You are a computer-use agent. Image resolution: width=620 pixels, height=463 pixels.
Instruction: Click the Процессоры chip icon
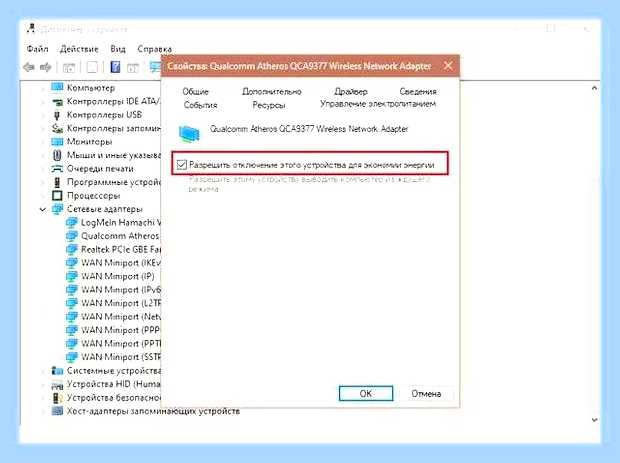coord(57,196)
